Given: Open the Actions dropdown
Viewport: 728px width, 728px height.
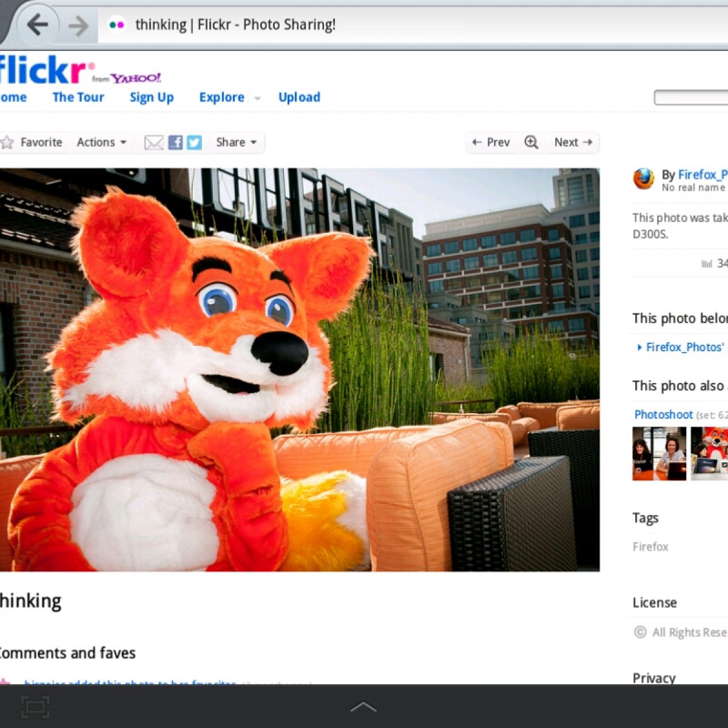Looking at the screenshot, I should [101, 143].
